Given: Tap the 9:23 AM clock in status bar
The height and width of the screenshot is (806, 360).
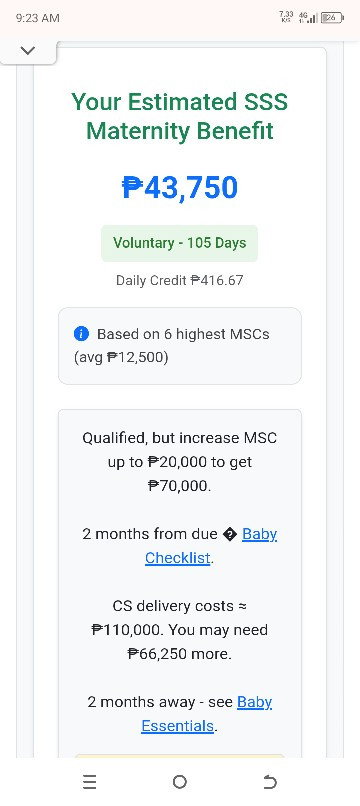Looking at the screenshot, I should pos(38,18).
